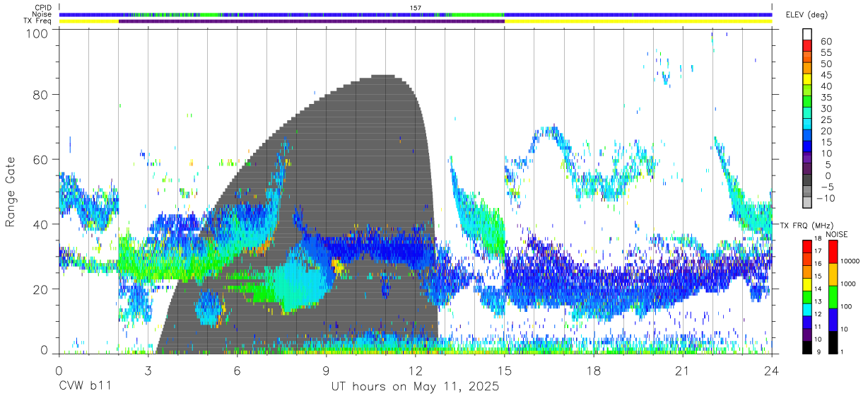Image resolution: width=868 pixels, height=401 pixels.
Task: Click the 21 tick on the UT hours axis
Action: [x=682, y=371]
